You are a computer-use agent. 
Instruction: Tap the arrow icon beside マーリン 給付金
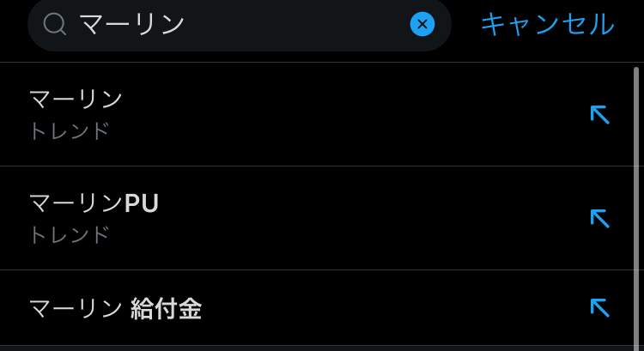(x=599, y=307)
